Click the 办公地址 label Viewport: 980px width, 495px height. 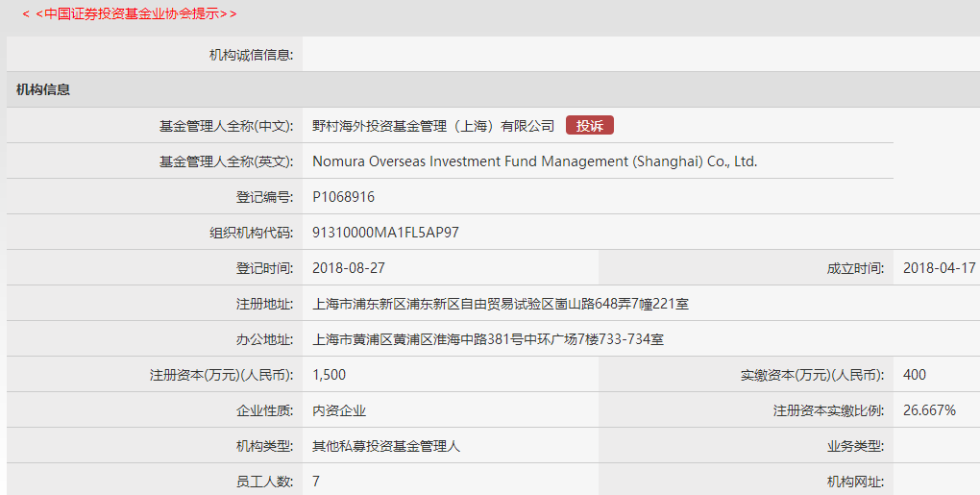pos(264,339)
